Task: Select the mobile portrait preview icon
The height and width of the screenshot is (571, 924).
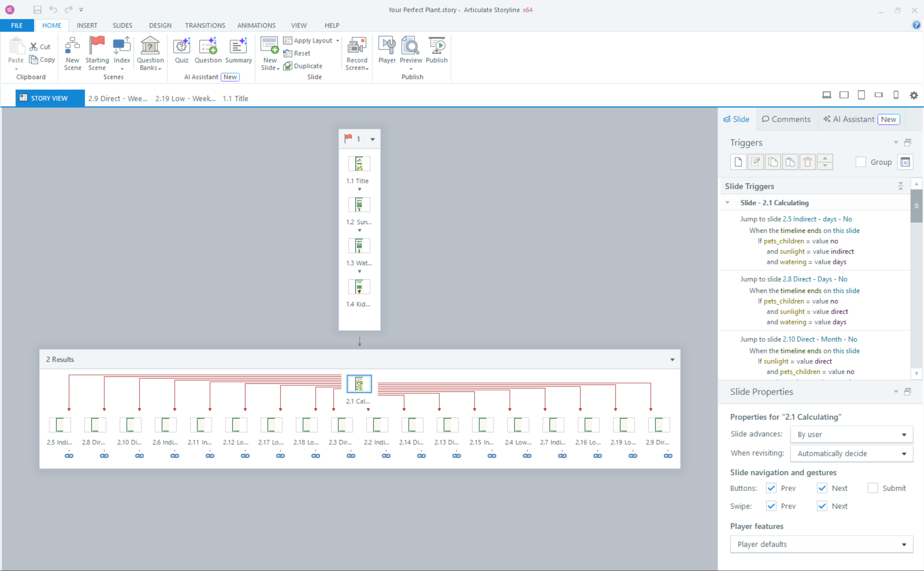Action: coord(896,95)
